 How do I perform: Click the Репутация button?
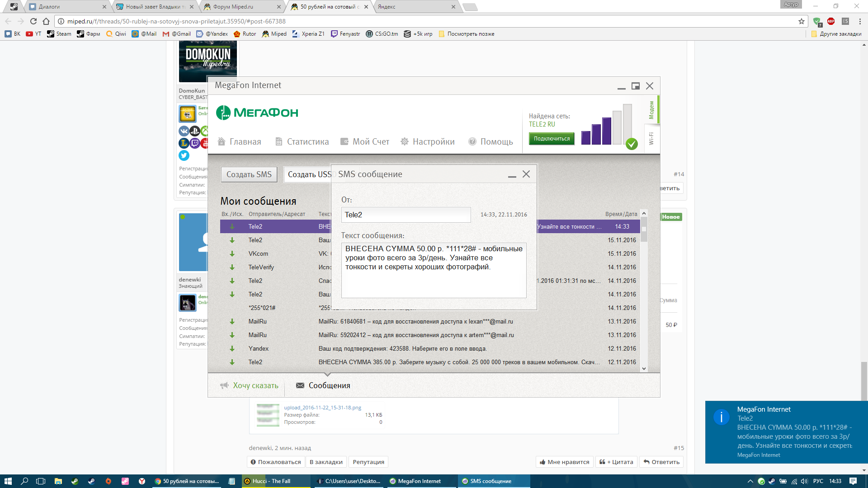(x=368, y=462)
